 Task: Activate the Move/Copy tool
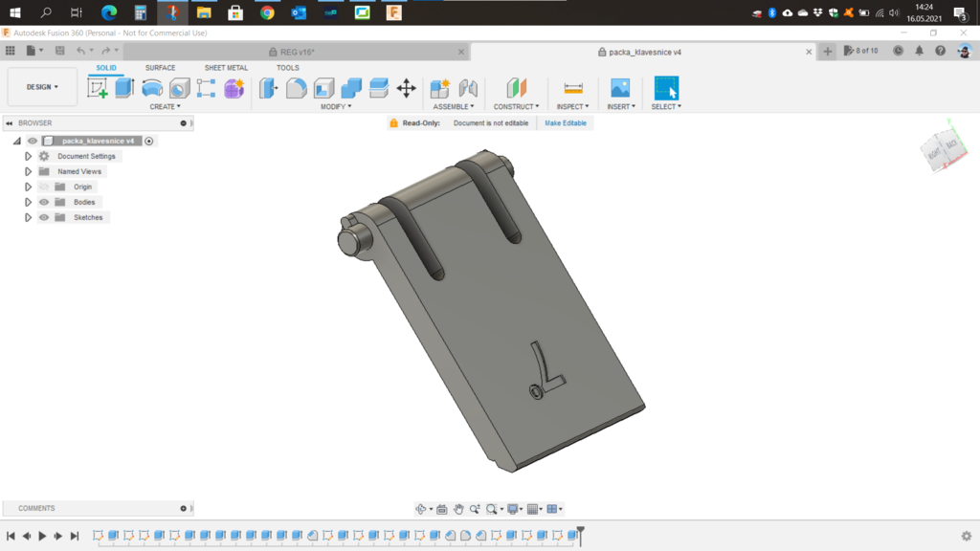pos(406,89)
